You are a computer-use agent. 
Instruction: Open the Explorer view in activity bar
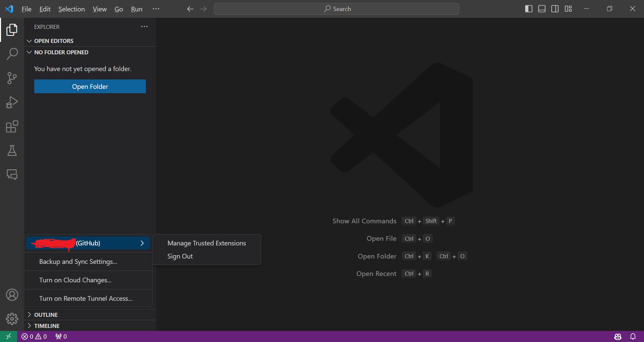tap(12, 30)
